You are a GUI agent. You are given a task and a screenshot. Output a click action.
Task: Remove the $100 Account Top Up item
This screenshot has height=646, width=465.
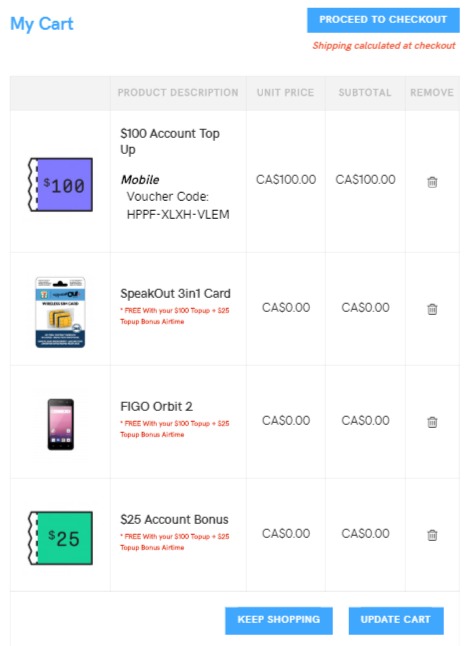coord(432,182)
